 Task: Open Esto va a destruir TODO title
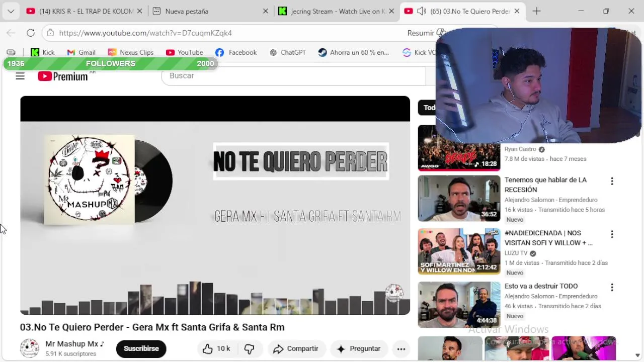pos(541,286)
